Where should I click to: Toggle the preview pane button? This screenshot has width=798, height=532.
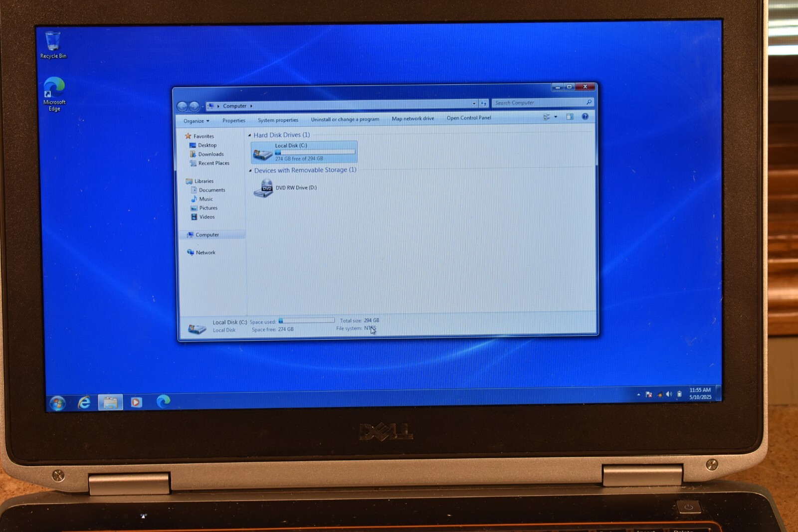(570, 117)
